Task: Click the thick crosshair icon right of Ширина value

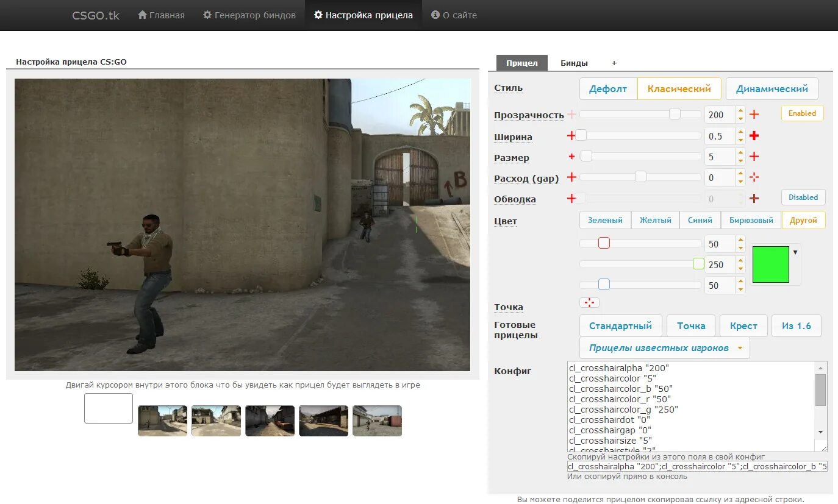Action: (x=754, y=135)
